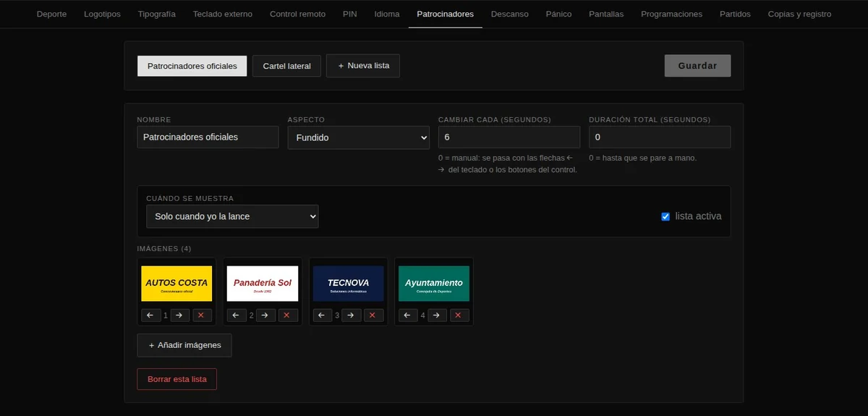Switch to the Programaciones tab
868x416 pixels.
671,14
